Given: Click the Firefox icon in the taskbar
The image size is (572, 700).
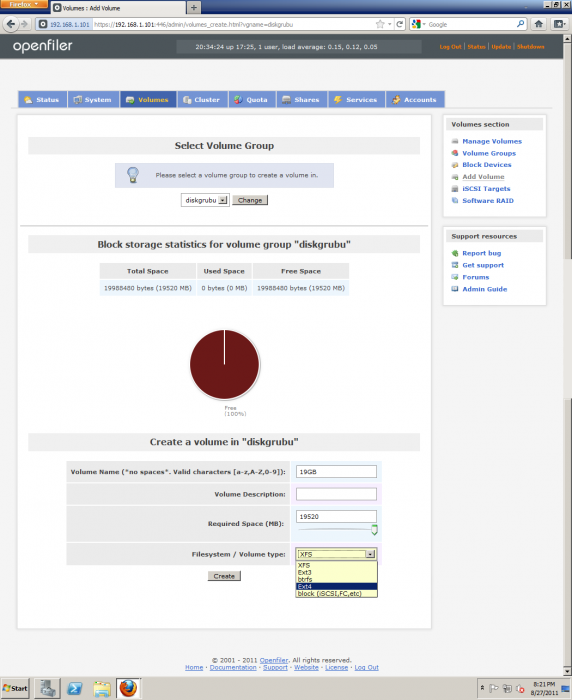Looking at the screenshot, I should pos(128,688).
